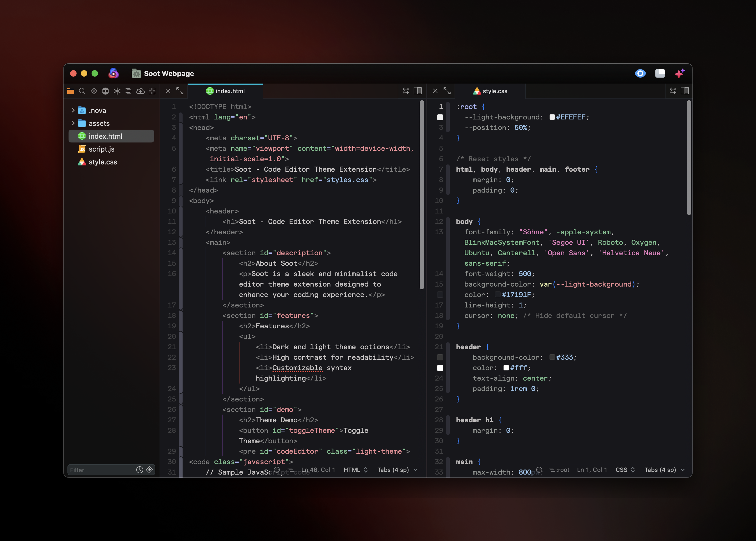Screen dimensions: 756x541
Task: Click the git status filter diamond icon
Action: 149,470
